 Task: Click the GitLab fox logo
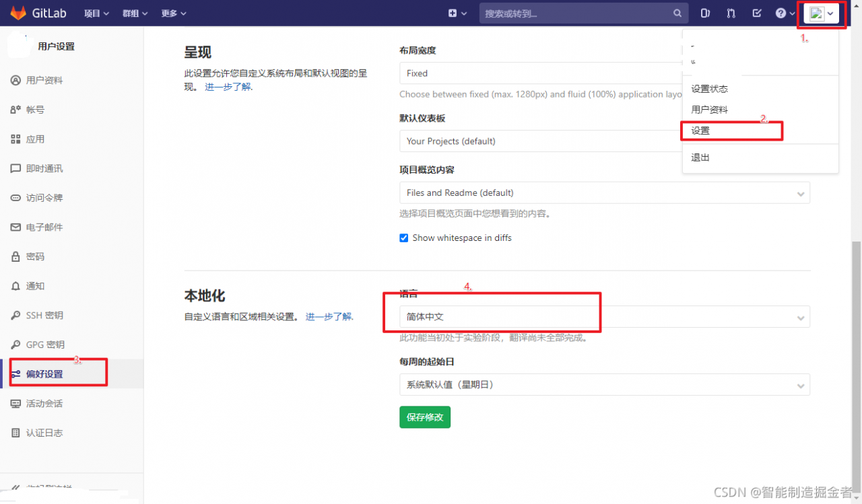click(18, 13)
